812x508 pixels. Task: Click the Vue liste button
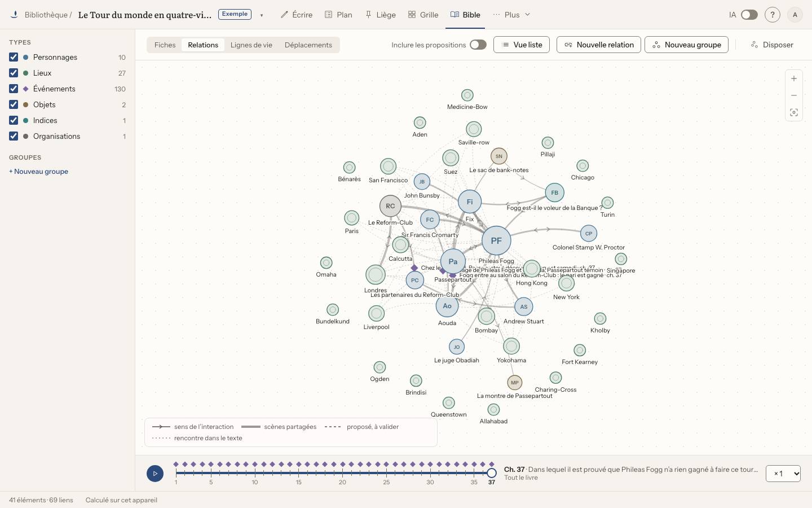[522, 45]
